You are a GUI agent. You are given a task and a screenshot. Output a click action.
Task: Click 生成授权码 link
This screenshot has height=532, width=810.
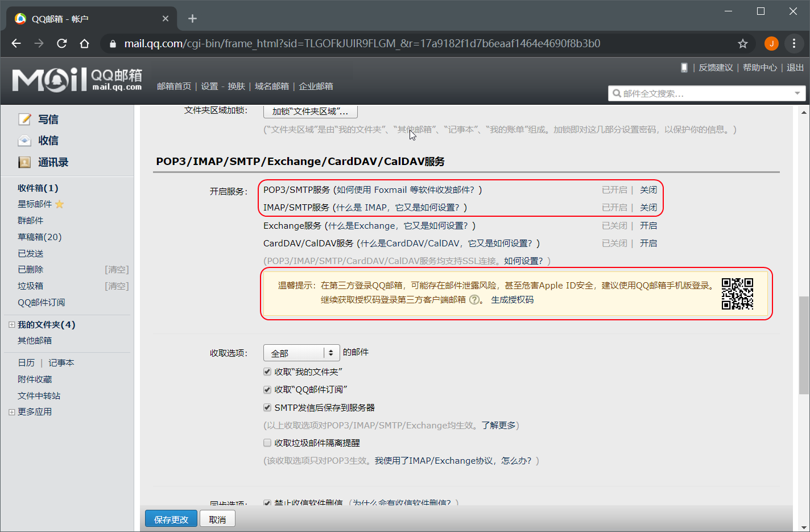[x=513, y=300]
